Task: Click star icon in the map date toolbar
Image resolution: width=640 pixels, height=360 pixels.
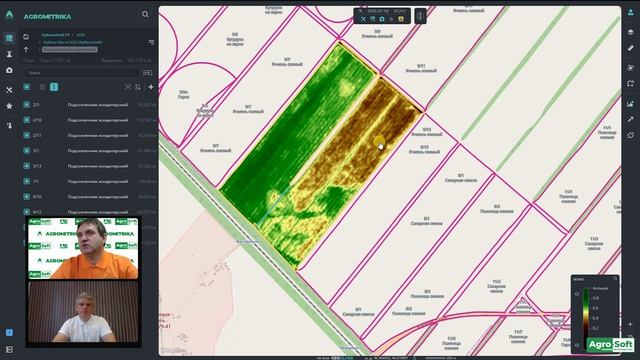Action: 391,19
